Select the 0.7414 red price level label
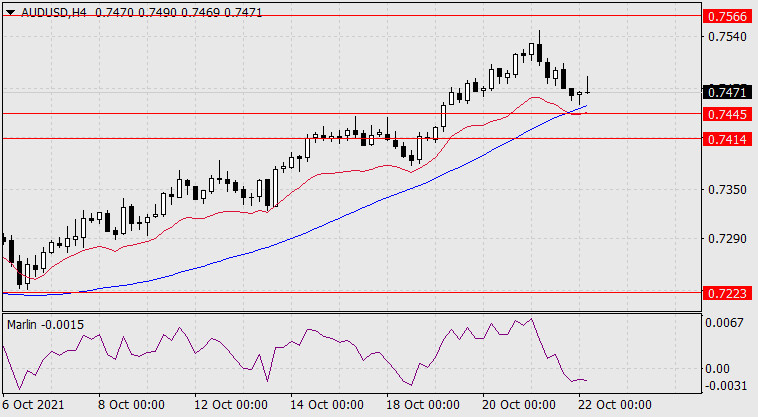758x417 pixels. pos(727,140)
